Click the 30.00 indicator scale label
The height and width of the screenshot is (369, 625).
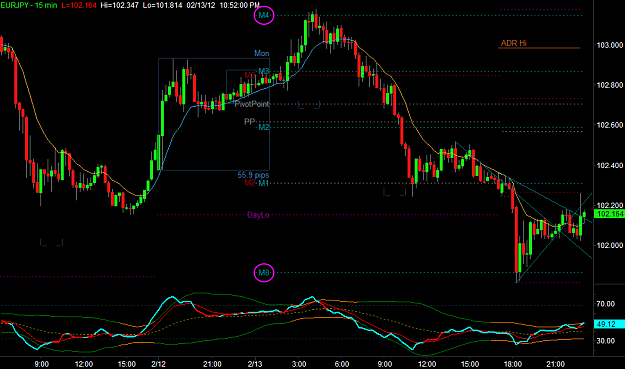click(x=605, y=341)
